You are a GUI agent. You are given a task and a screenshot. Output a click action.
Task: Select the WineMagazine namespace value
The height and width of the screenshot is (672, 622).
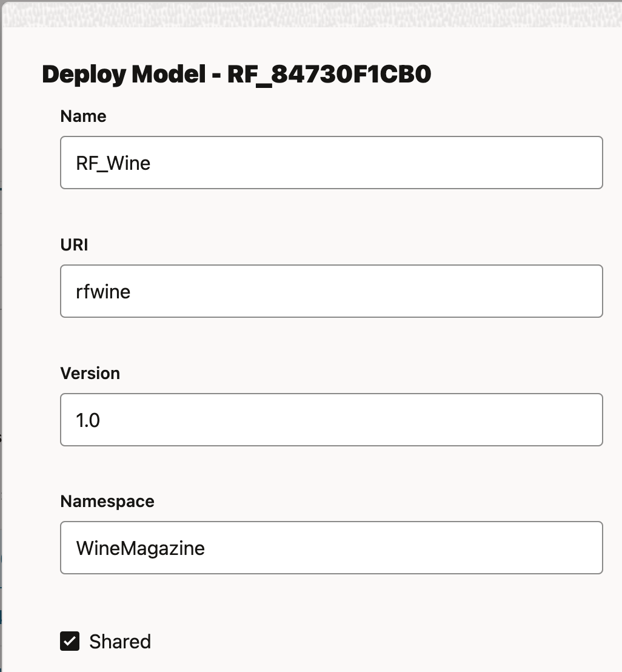pyautogui.click(x=139, y=547)
